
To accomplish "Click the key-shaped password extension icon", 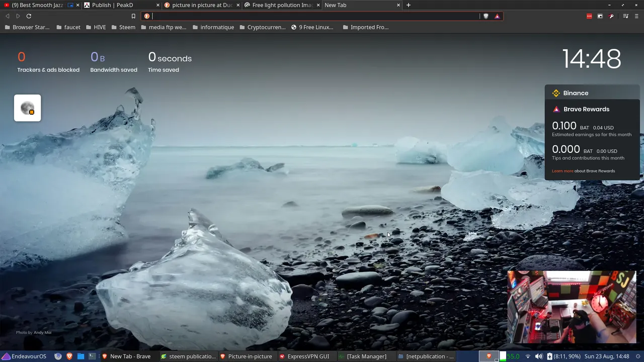I will 611,16.
